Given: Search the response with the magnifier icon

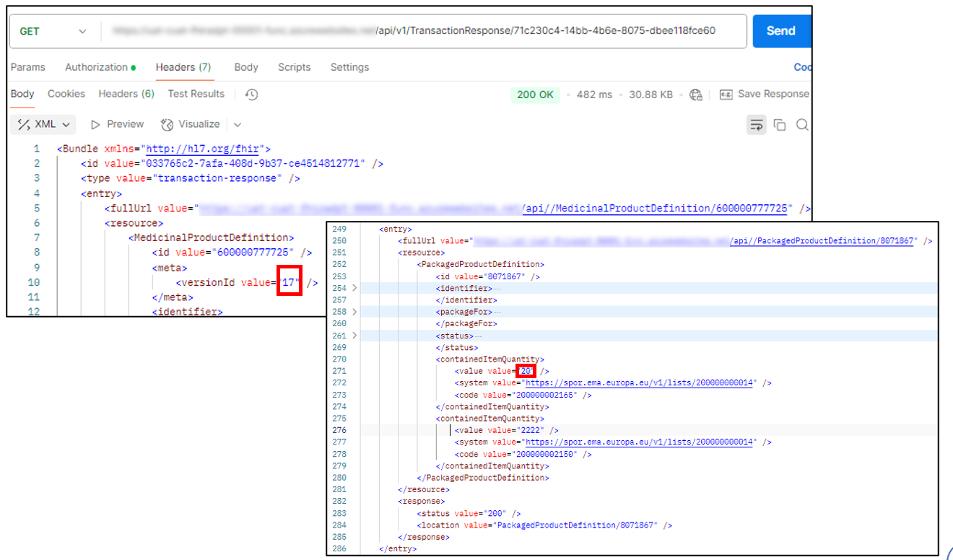Looking at the screenshot, I should 802,125.
